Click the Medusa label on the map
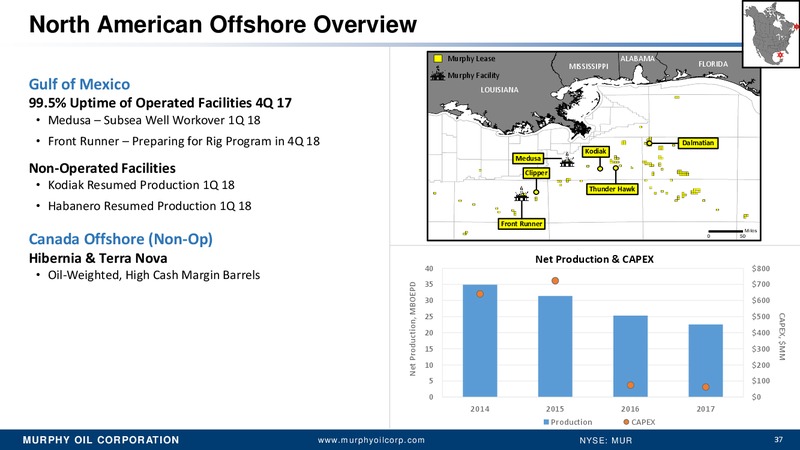The height and width of the screenshot is (450, 800). [528, 158]
